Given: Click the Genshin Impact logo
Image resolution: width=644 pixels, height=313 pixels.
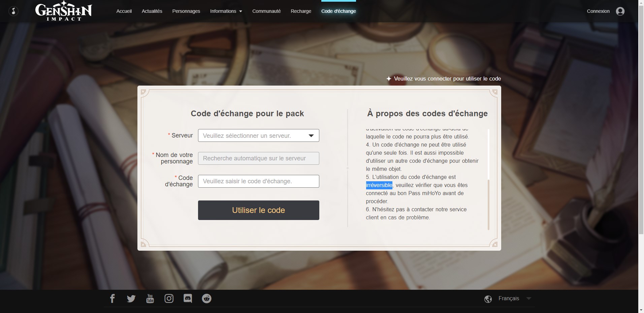Looking at the screenshot, I should tap(63, 11).
